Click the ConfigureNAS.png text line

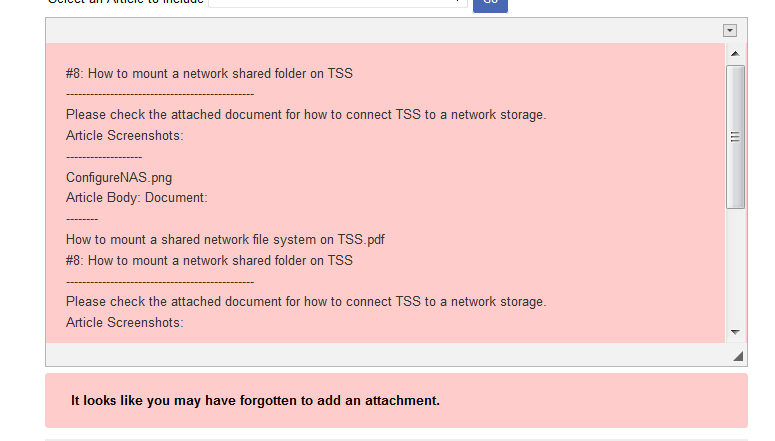(119, 177)
